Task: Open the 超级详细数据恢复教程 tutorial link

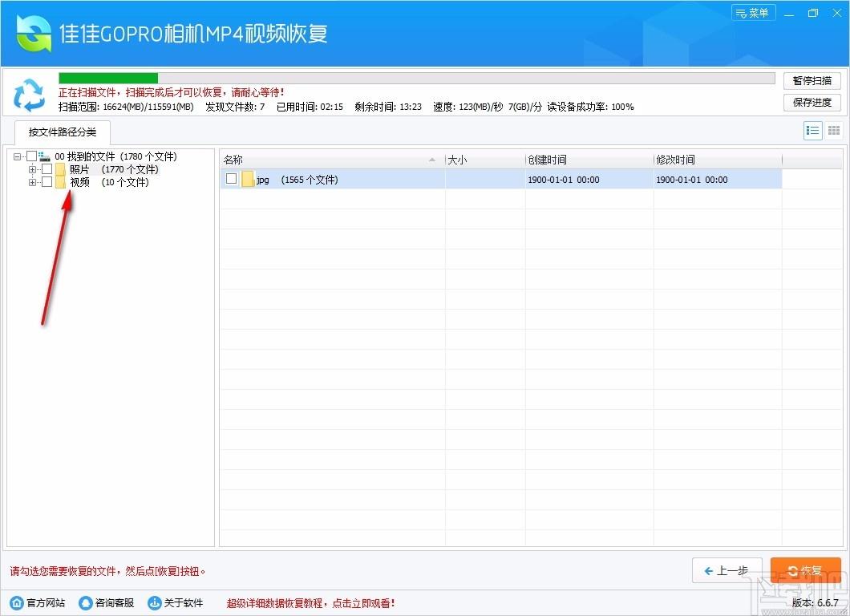Action: 310,603
